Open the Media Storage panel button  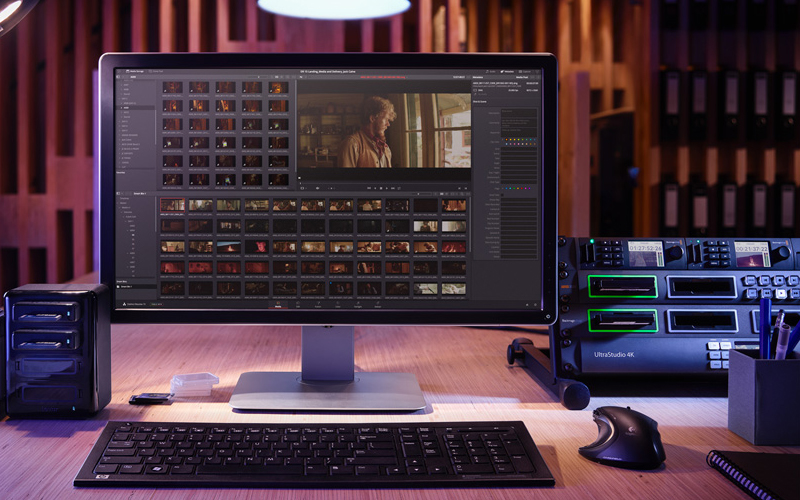tap(134, 72)
